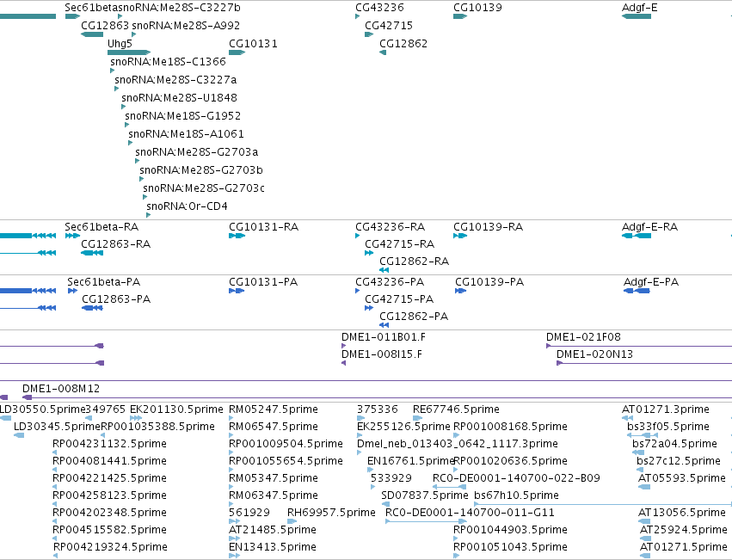732x560 pixels.
Task: Click CG12862-PA protein label
Action: [x=414, y=317]
